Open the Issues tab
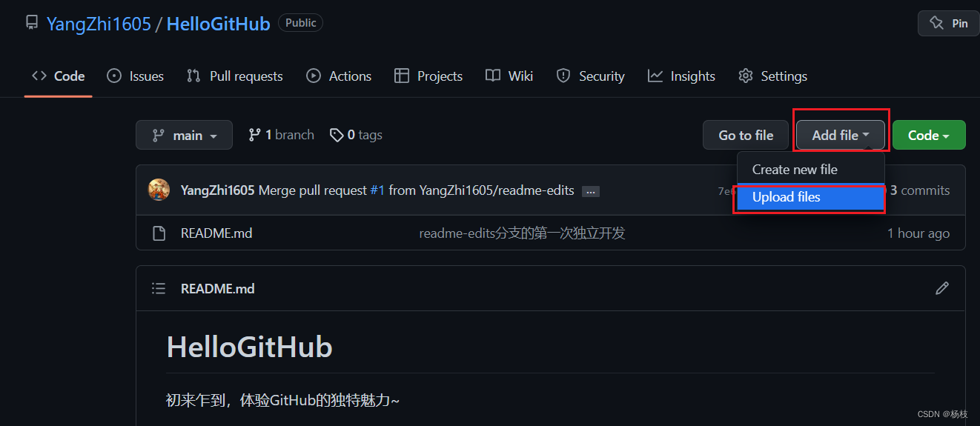This screenshot has height=426, width=980. pos(135,76)
